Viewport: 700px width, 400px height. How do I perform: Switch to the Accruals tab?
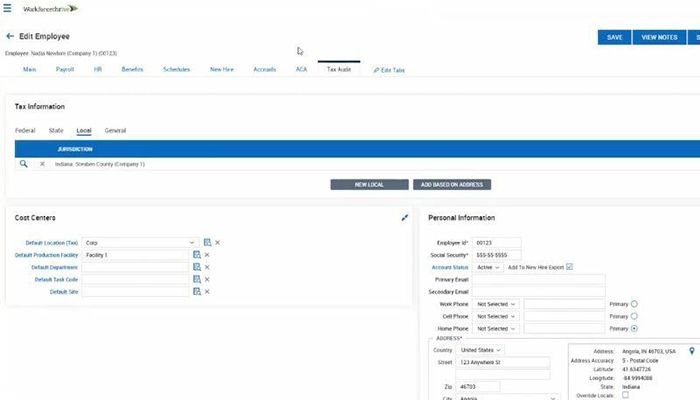click(x=264, y=69)
